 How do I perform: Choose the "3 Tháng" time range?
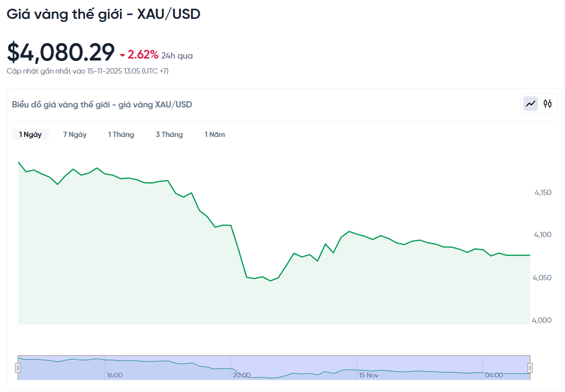169,134
